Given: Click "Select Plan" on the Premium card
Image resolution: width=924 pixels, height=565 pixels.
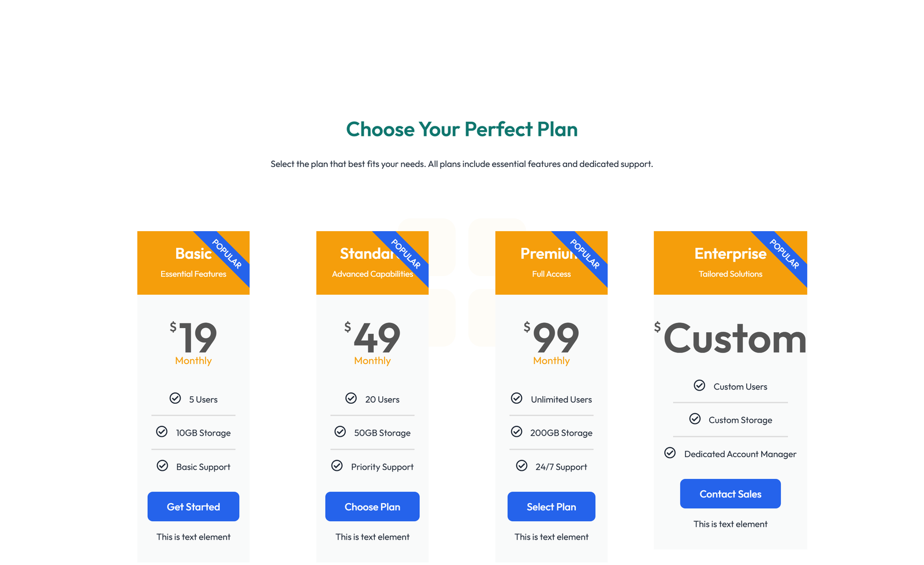Looking at the screenshot, I should pyautogui.click(x=551, y=507).
